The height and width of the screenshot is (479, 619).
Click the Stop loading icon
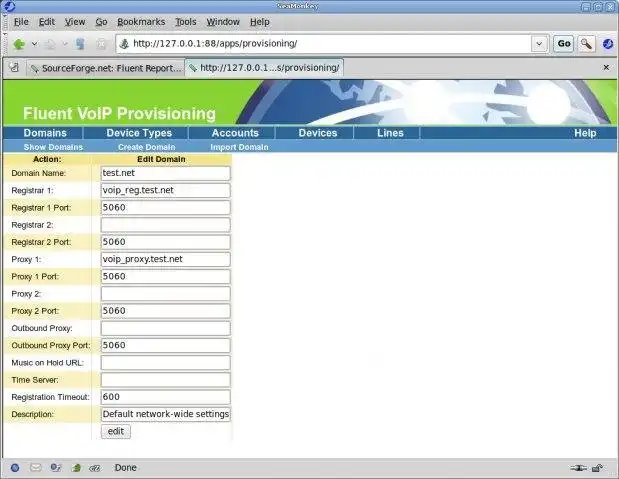click(101, 44)
